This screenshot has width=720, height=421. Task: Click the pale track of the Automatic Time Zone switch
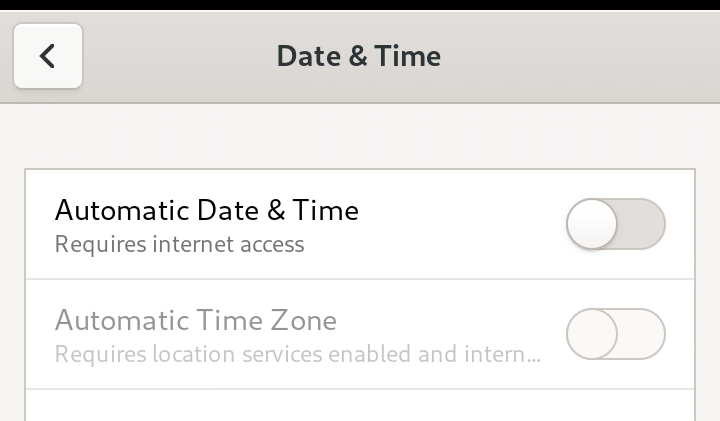[642, 334]
